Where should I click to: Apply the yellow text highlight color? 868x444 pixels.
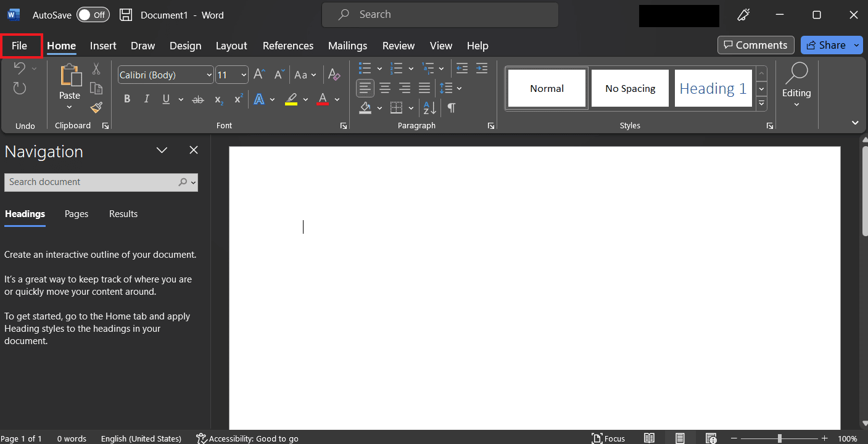click(x=291, y=99)
